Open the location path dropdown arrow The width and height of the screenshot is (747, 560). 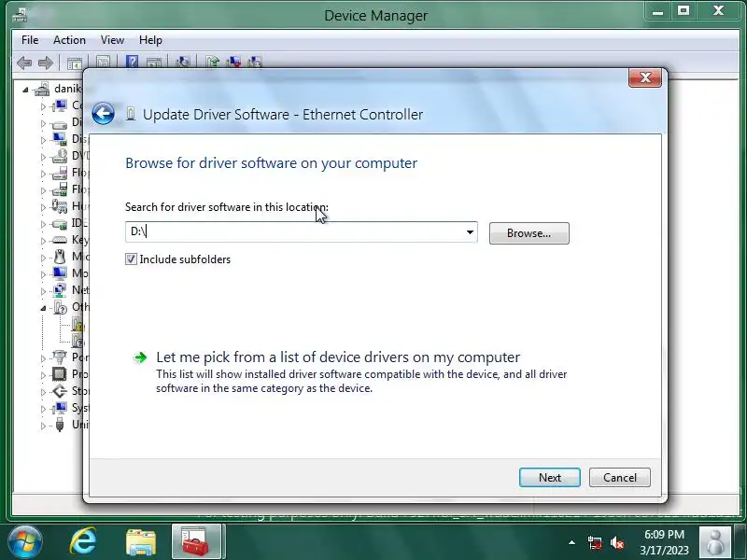click(470, 232)
